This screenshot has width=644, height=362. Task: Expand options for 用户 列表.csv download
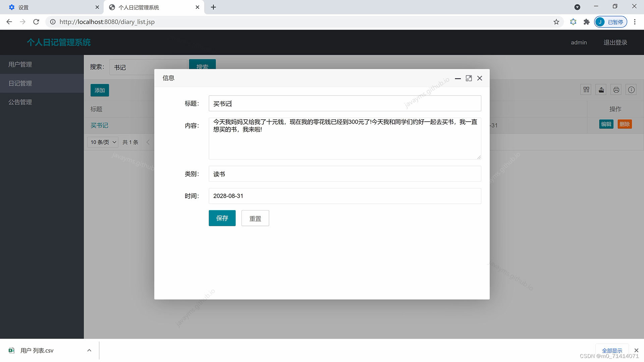tap(89, 350)
